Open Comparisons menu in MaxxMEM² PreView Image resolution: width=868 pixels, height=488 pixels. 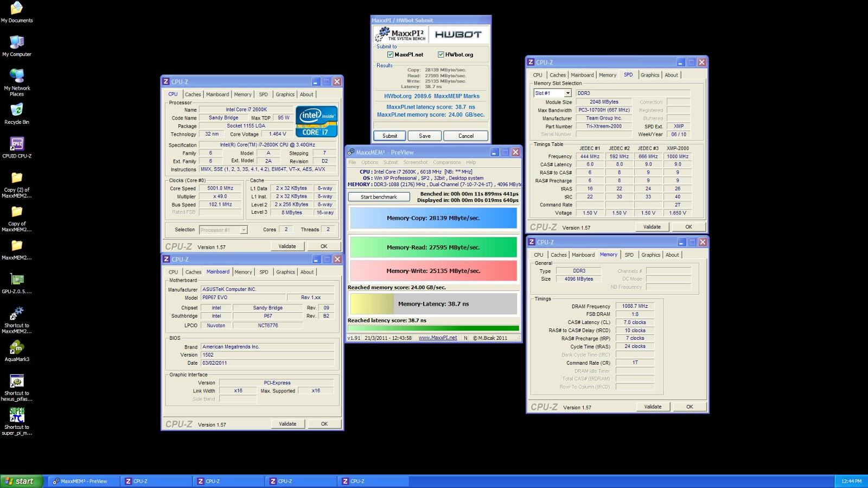[446, 162]
